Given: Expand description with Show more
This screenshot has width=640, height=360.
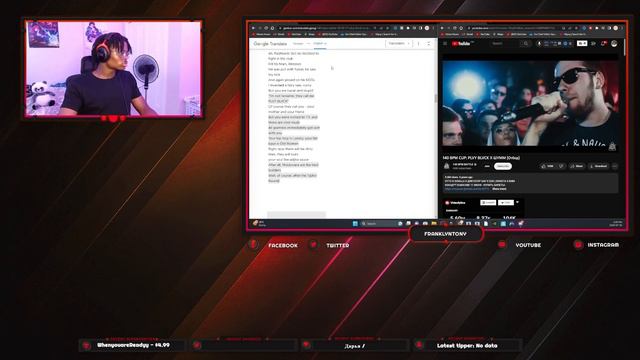Looking at the screenshot, I should pyautogui.click(x=499, y=189).
